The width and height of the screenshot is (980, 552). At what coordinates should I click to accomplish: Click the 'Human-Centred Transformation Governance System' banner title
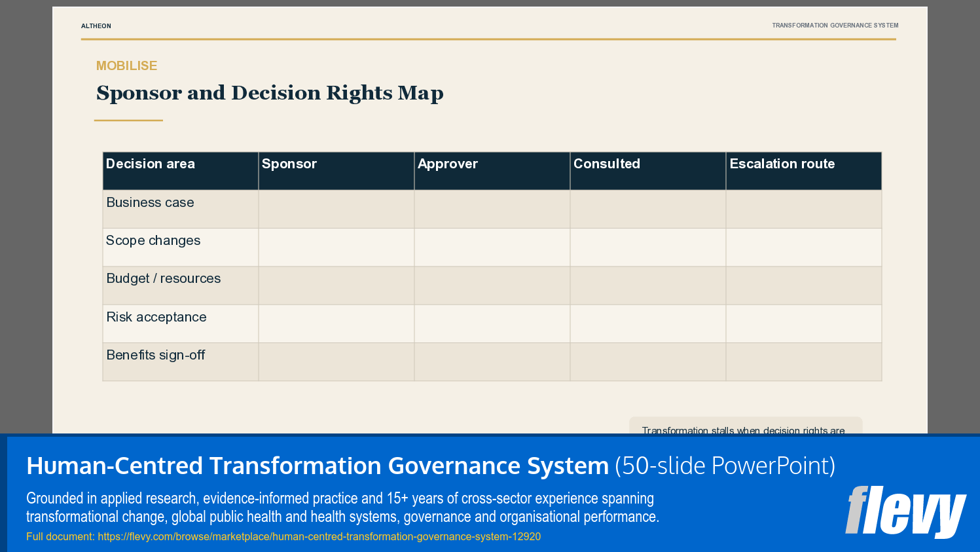pos(318,466)
